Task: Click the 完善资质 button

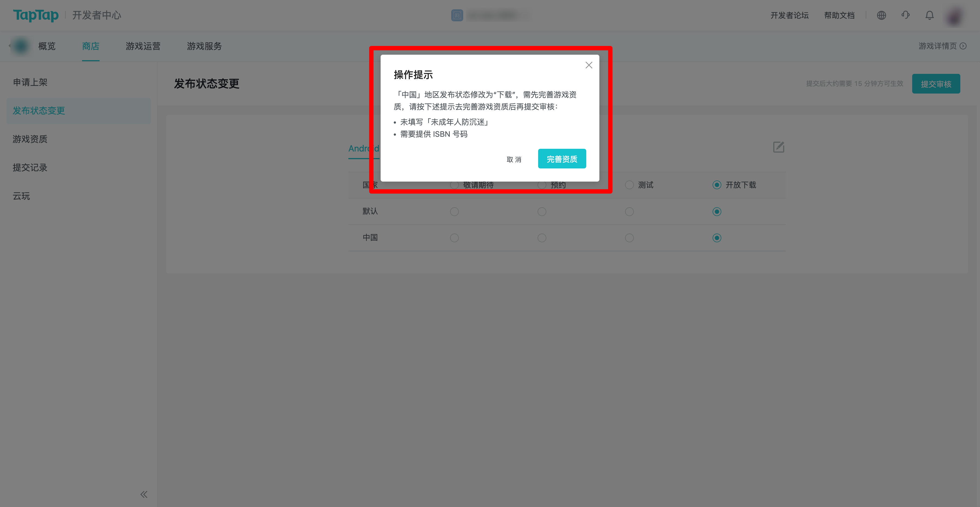Action: pyautogui.click(x=562, y=159)
